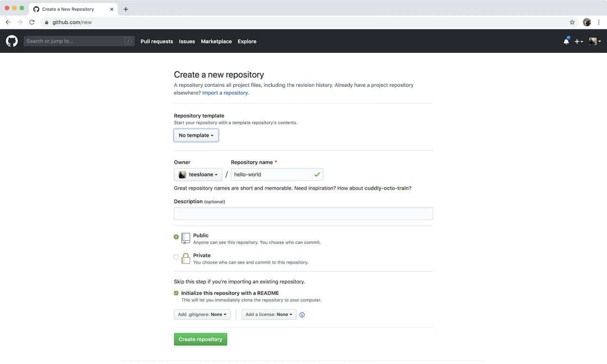Screen dimensions: 607x364
Task: Click Initialize this repository with a README label
Action: pos(230,293)
